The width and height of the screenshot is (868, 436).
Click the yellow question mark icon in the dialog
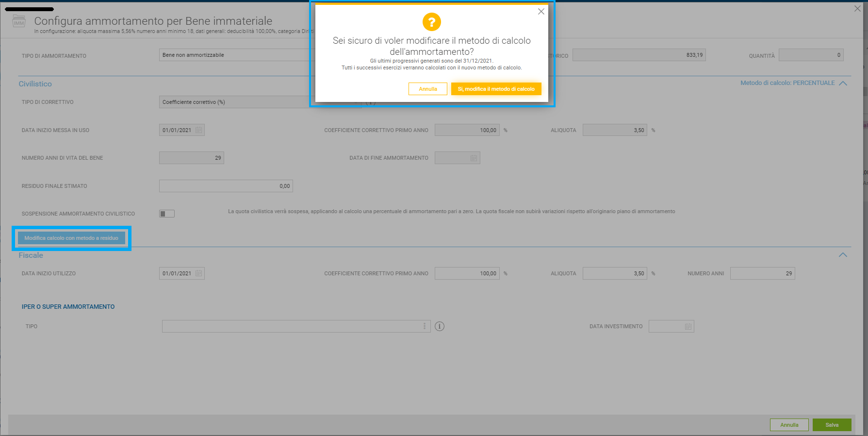pos(432,22)
